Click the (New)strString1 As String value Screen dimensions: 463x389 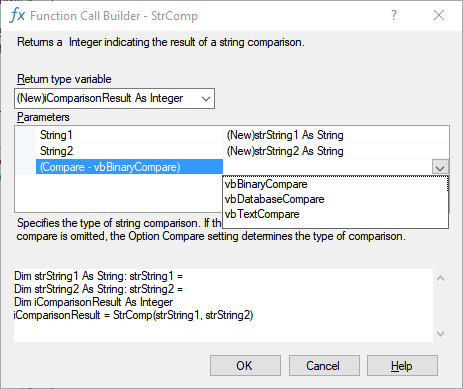(285, 135)
